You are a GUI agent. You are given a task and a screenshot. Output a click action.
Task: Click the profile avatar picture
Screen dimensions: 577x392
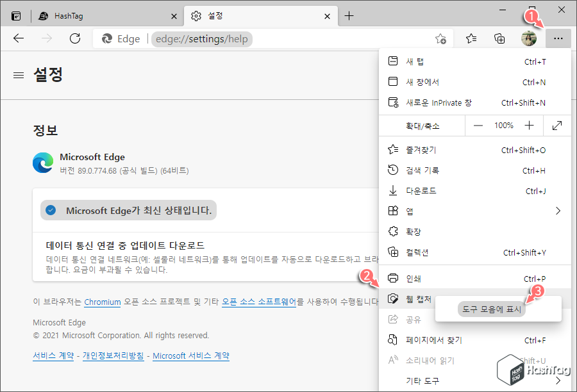pos(529,38)
